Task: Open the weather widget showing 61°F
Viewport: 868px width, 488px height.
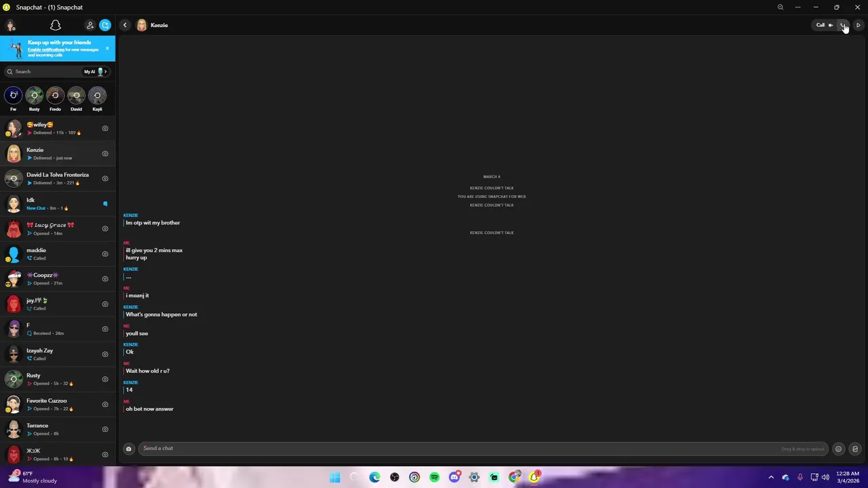Action: [33, 477]
